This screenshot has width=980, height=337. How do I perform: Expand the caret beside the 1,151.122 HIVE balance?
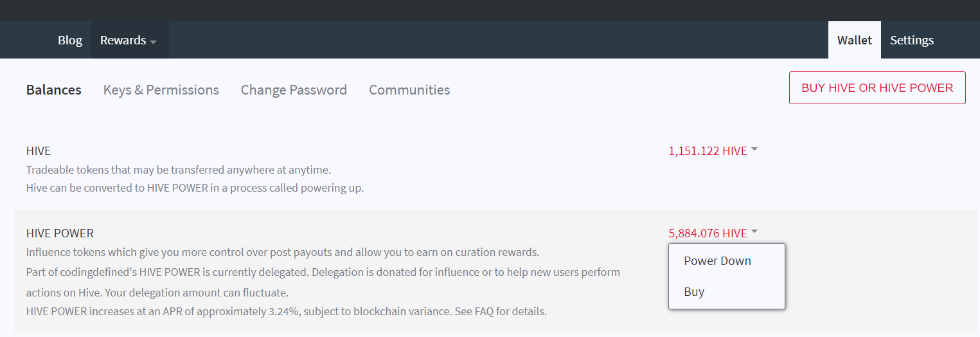tap(754, 149)
